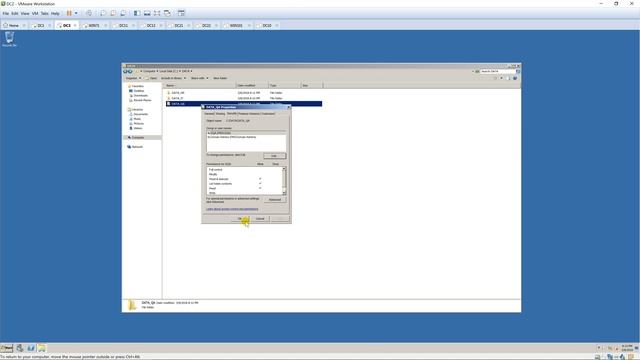Image resolution: width=640 pixels, height=360 pixels.
Task: Select the Recycle Bin desktop icon
Action: point(9,39)
